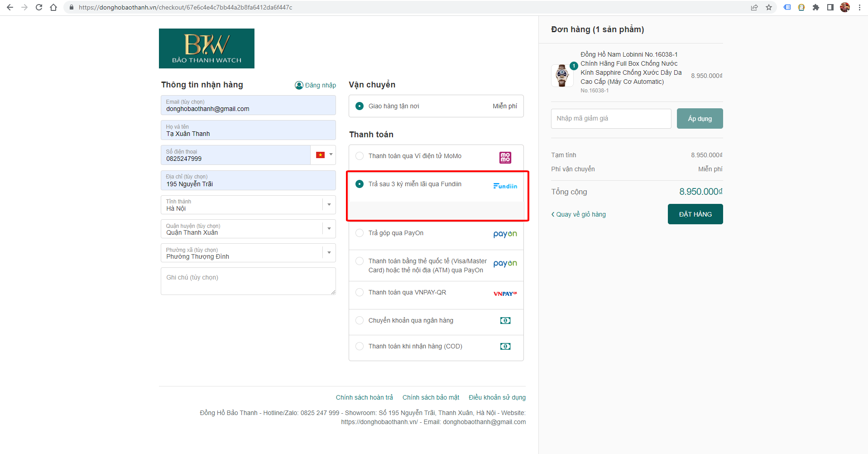Click the Miễn phí shipping fee label
868x454 pixels.
[x=710, y=169]
